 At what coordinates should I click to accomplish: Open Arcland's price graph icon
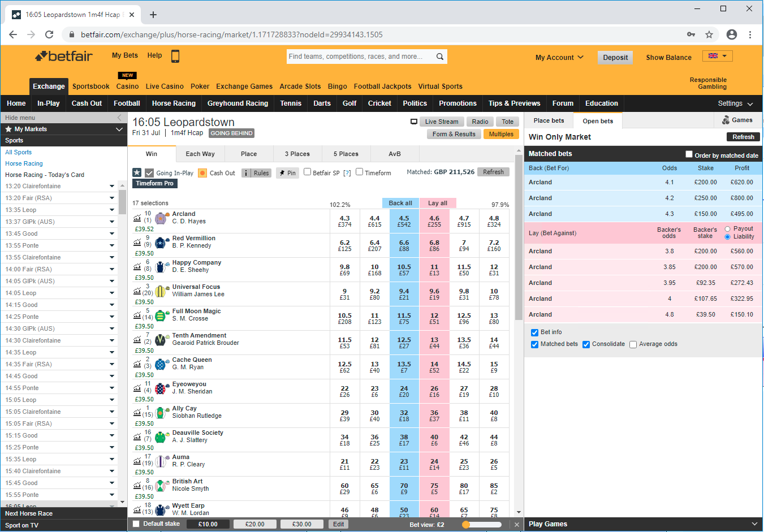137,218
